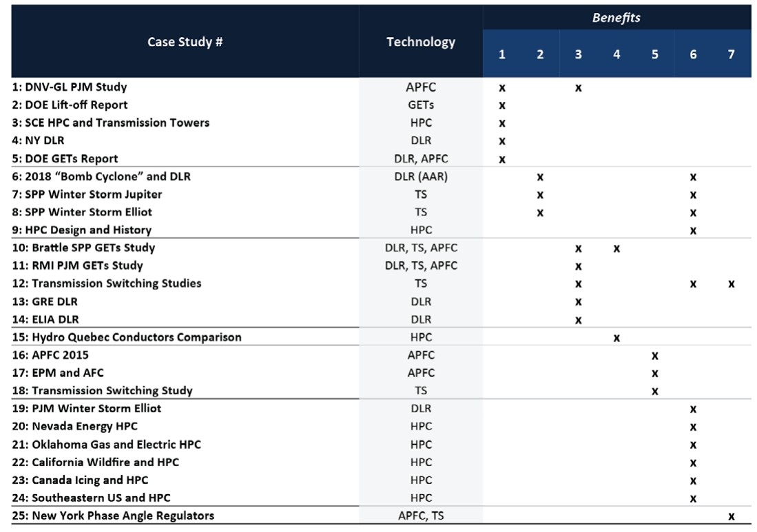
Task: Click benefit 6 x mark for SPP Winter Storm Elliot
Action: tap(693, 213)
